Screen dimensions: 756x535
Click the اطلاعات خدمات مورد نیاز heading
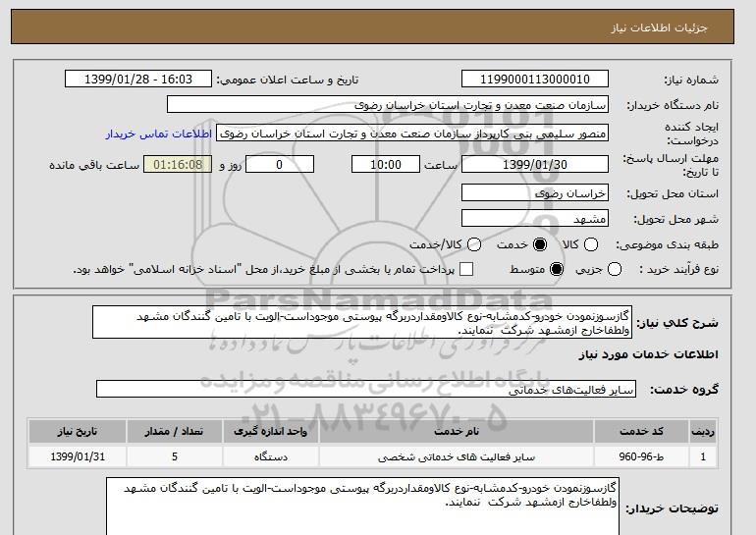(648, 354)
